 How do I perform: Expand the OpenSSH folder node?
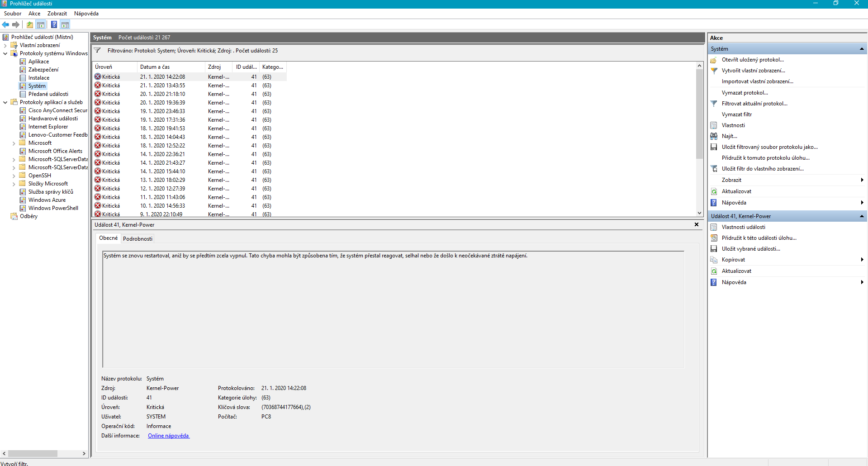(14, 176)
